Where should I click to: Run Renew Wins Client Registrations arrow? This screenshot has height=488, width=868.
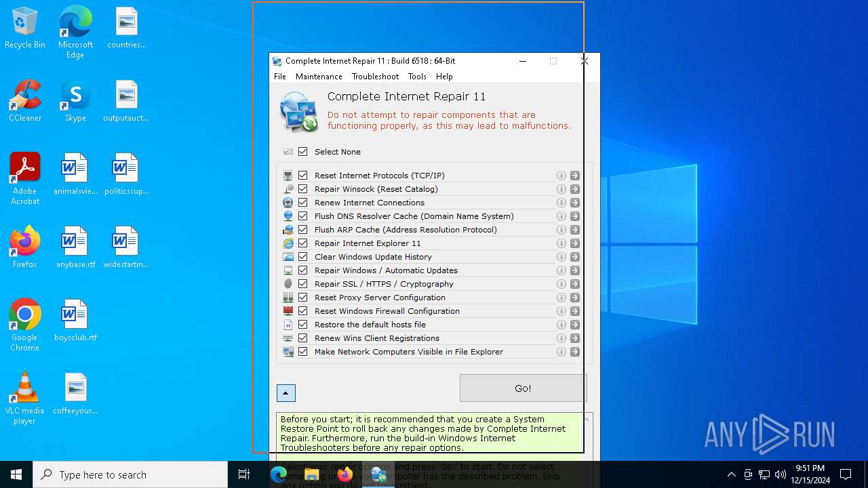click(x=575, y=338)
